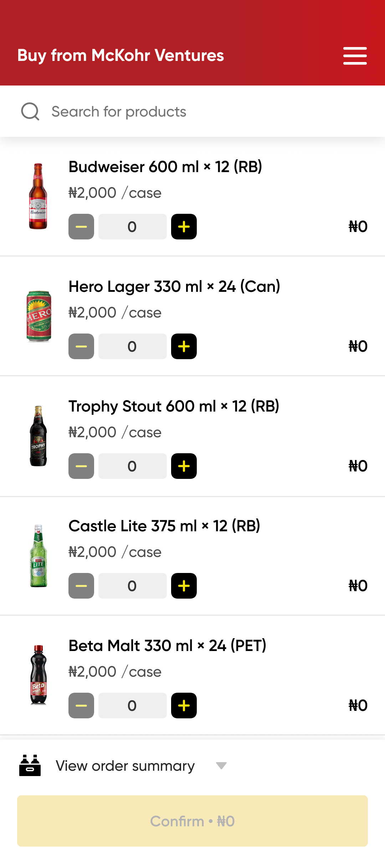
Task: Open the hamburger menu
Action: tap(355, 56)
